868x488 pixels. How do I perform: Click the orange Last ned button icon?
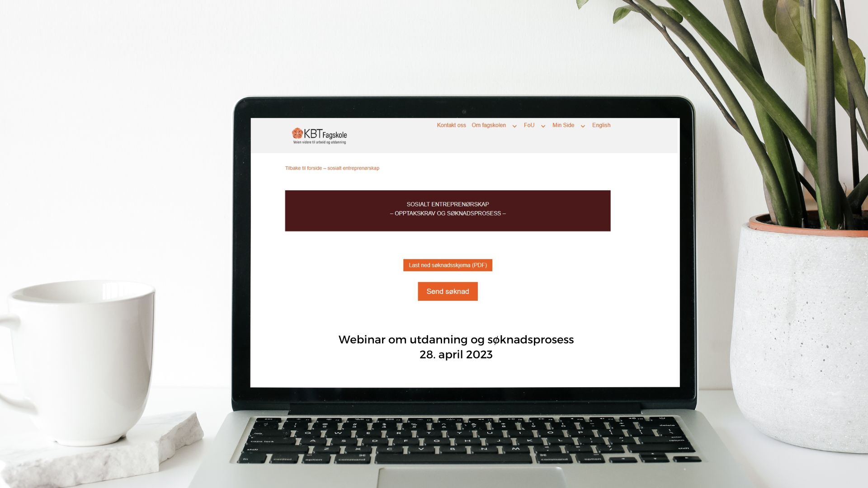coord(447,264)
